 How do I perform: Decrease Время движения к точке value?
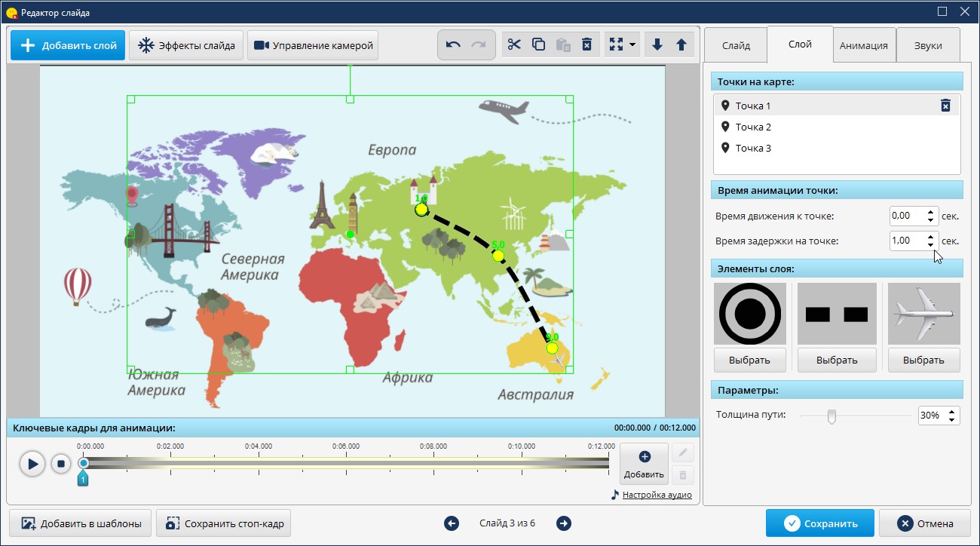click(931, 220)
